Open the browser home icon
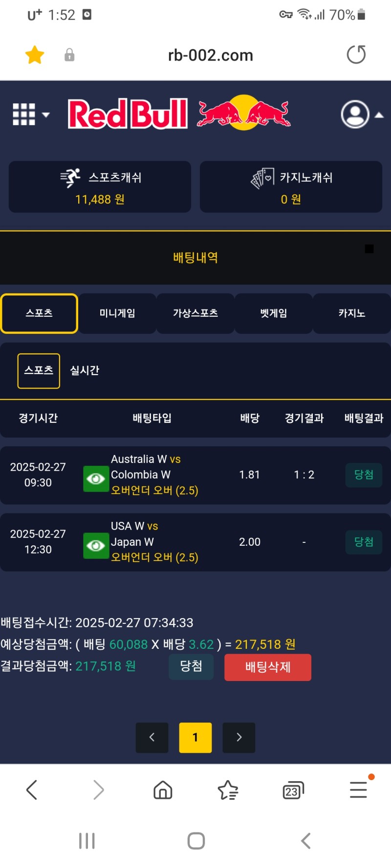 pyautogui.click(x=163, y=790)
